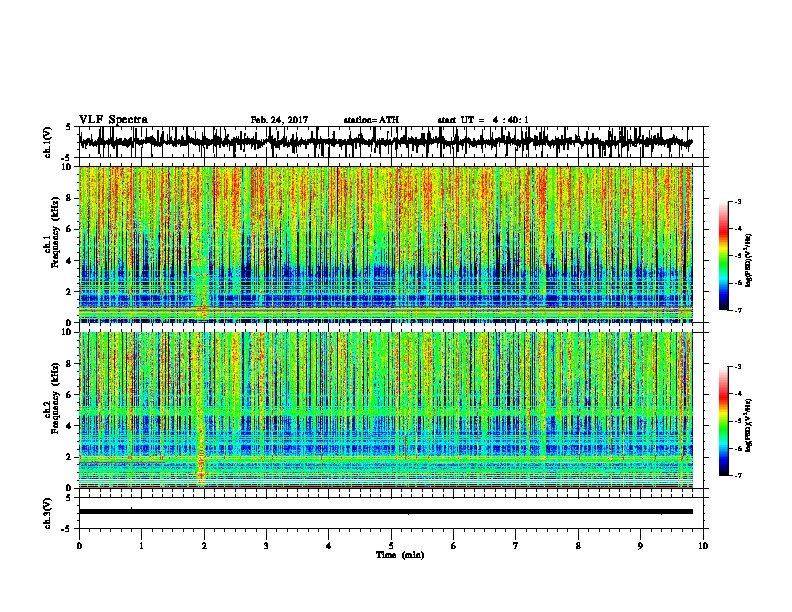
Task: Click time axis tick label "6"
Action: pos(454,546)
